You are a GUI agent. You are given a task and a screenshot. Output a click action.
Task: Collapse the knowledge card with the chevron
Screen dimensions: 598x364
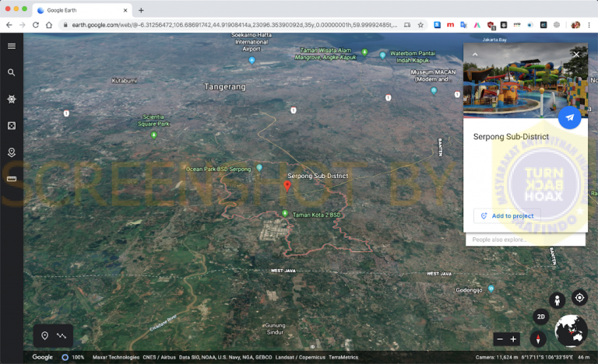pyautogui.click(x=475, y=54)
